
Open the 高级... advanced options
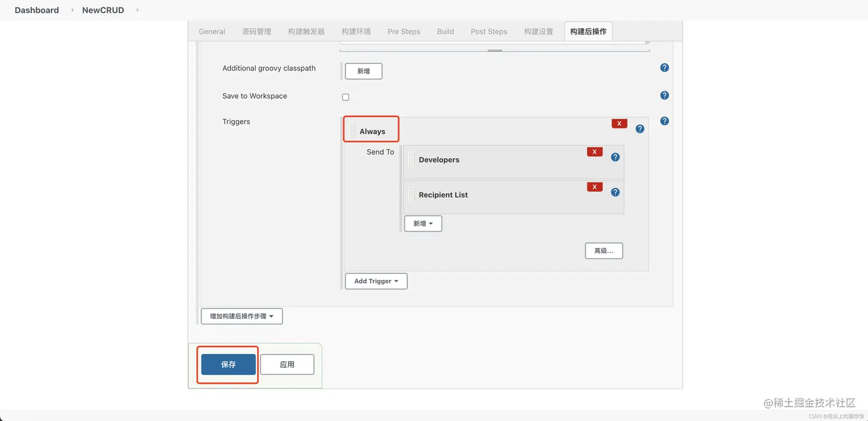pos(604,251)
